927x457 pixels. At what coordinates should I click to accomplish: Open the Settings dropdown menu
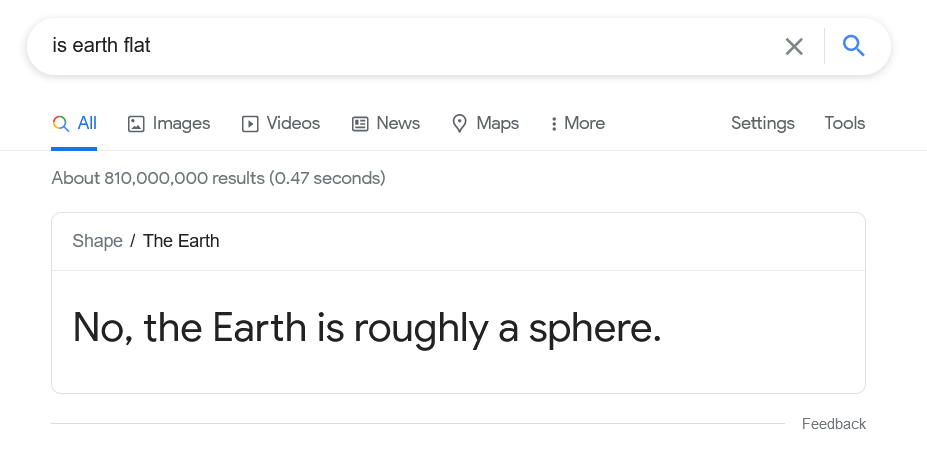point(763,123)
